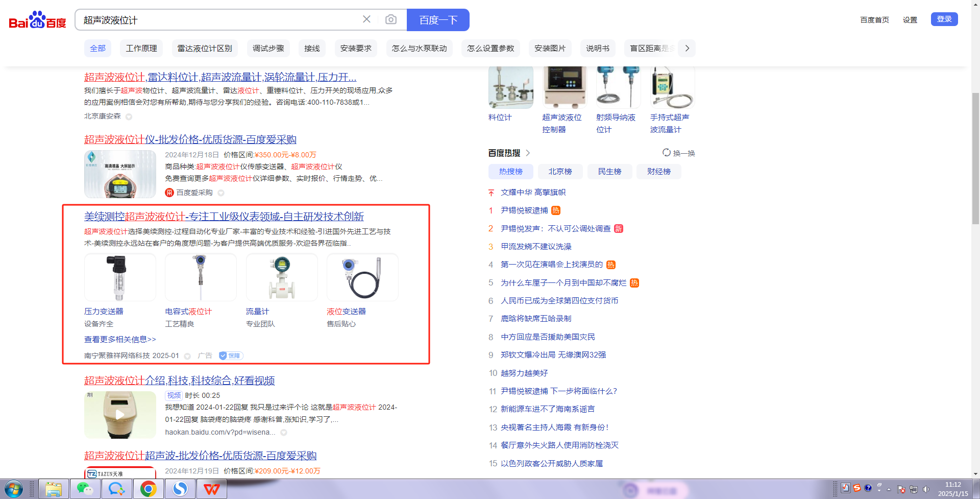Click in the search input field
The image size is (980, 499).
pos(219,20)
